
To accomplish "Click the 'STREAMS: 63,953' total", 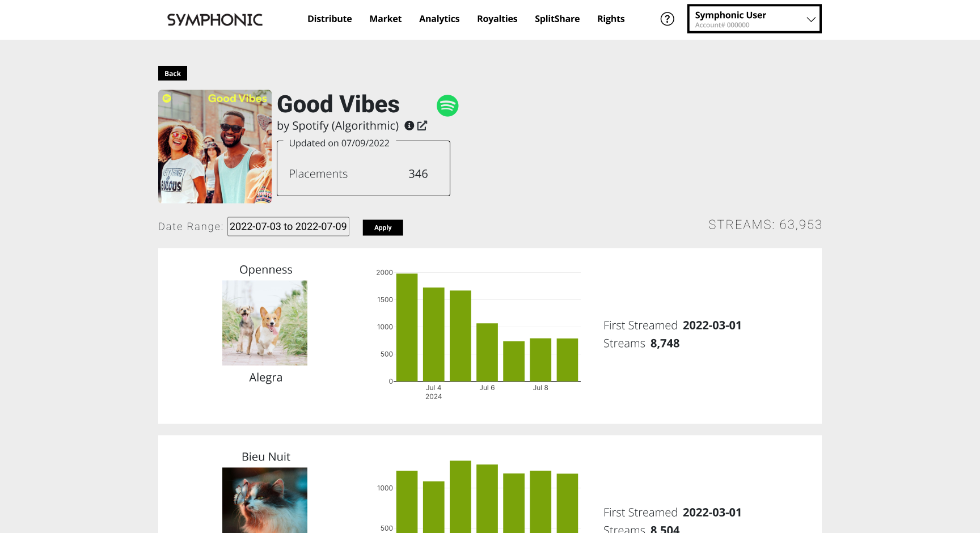I will pyautogui.click(x=765, y=225).
